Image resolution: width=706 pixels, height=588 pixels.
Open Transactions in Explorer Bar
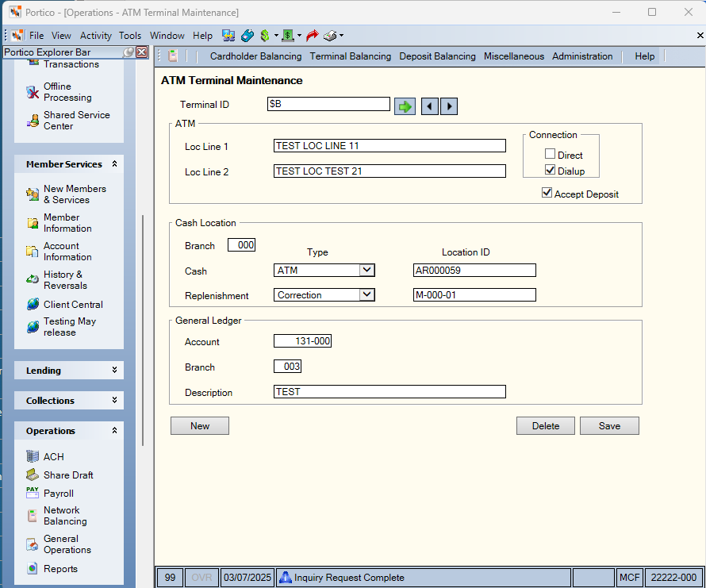tap(63, 64)
